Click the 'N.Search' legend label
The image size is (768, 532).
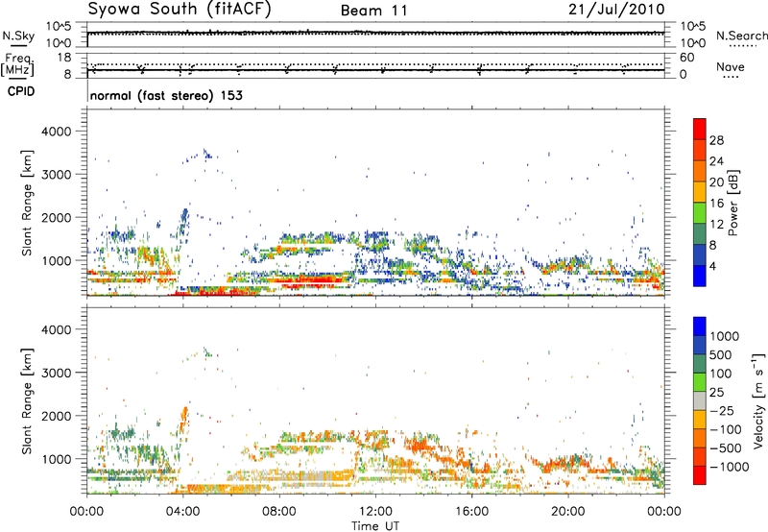(741, 36)
